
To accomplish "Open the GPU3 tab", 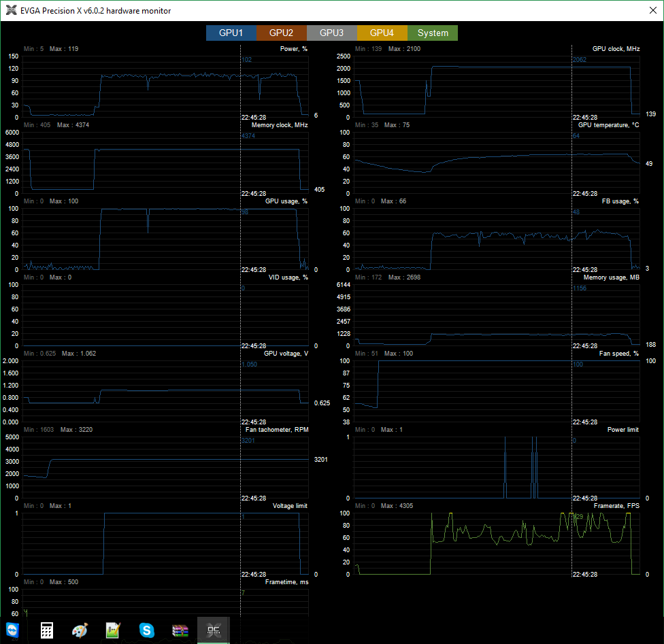I will point(331,33).
